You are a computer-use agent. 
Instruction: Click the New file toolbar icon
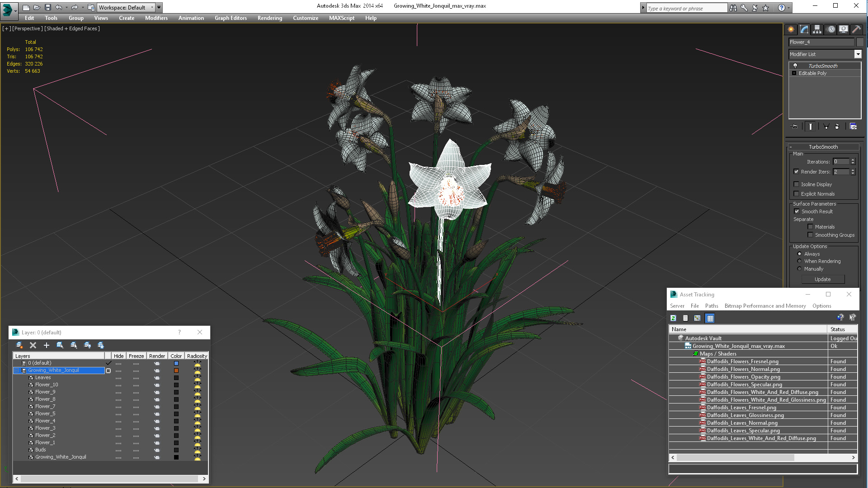coord(26,7)
